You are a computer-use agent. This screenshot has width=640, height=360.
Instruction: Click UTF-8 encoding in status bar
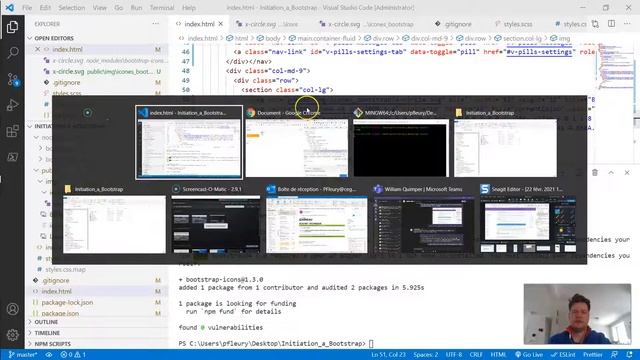[453, 354]
